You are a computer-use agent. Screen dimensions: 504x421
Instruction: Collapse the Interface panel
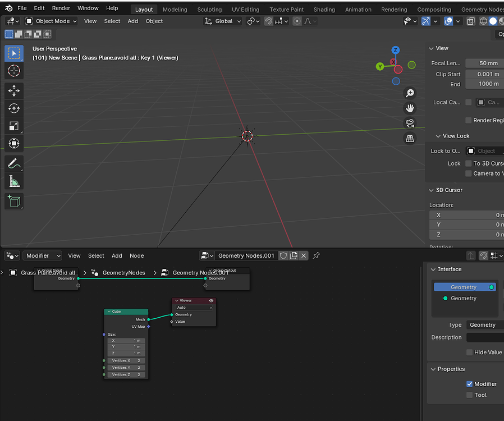[433, 269]
